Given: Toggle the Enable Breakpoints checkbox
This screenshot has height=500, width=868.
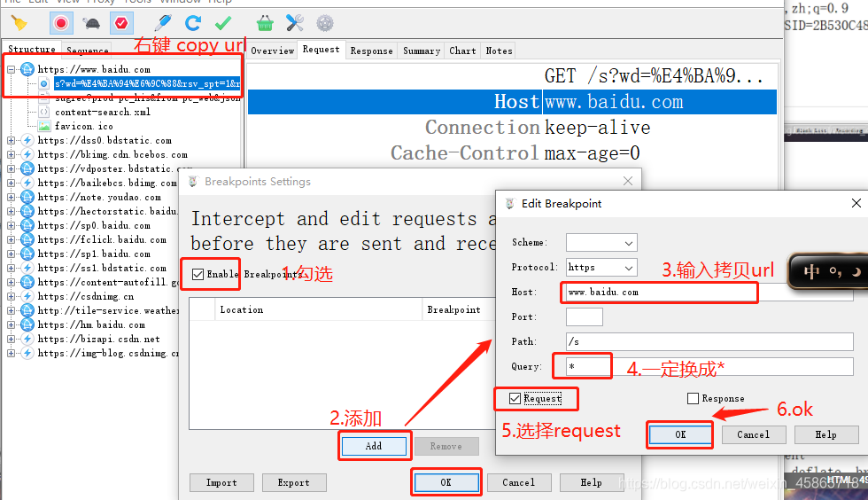Looking at the screenshot, I should coord(198,274).
